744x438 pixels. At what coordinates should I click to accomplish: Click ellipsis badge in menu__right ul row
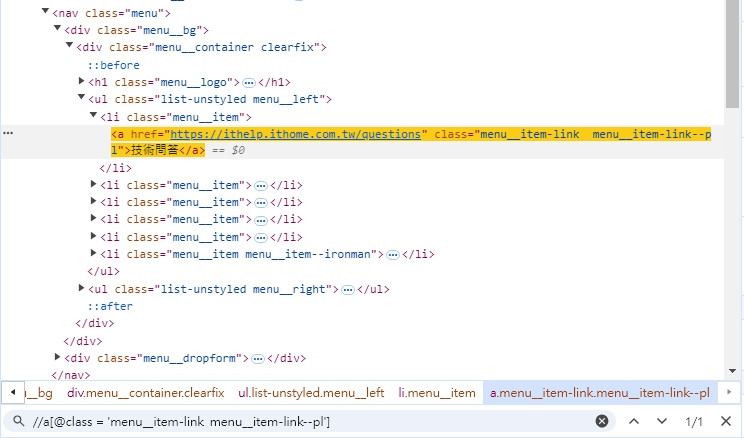coord(348,290)
